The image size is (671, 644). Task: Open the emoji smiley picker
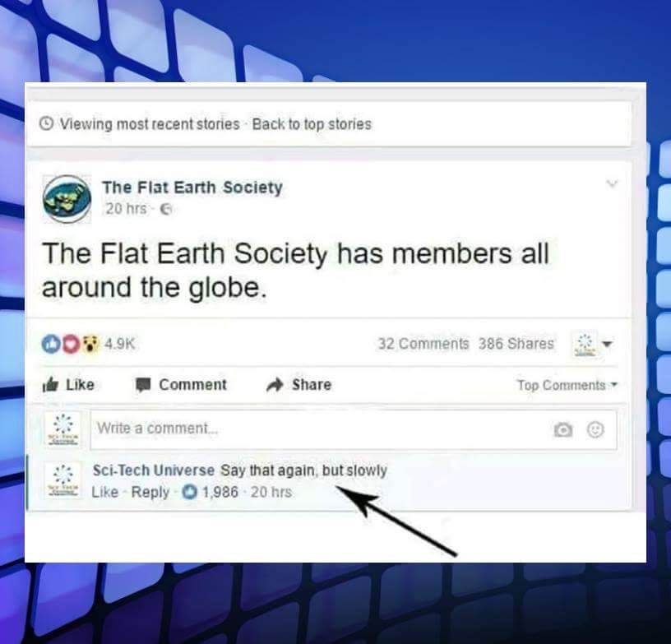tap(595, 429)
